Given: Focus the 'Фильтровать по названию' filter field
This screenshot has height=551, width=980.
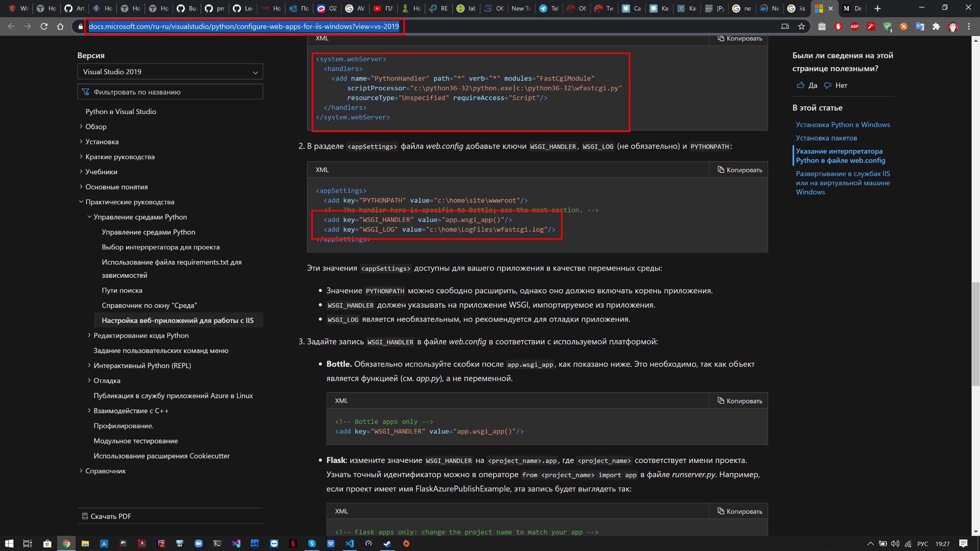Looking at the screenshot, I should point(170,92).
